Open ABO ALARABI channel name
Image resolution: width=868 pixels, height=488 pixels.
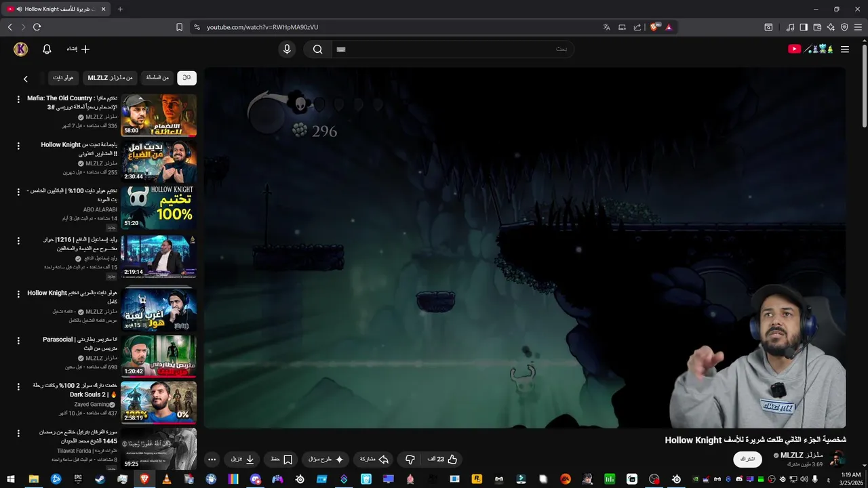[100, 209]
